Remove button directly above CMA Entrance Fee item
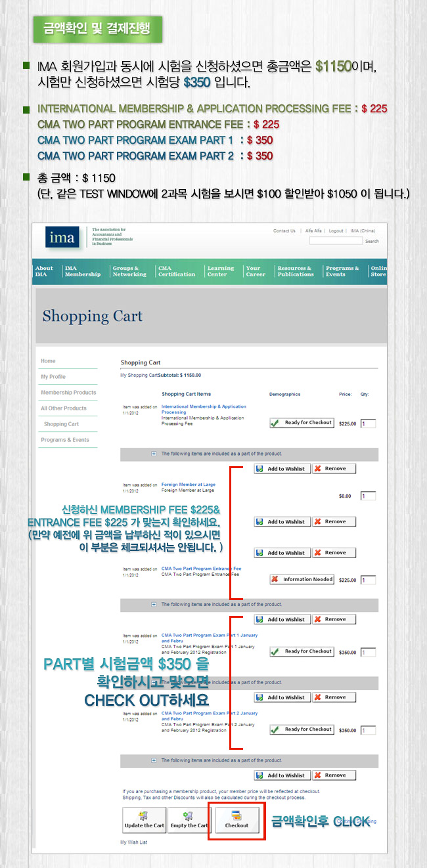This screenshot has width=427, height=868. click(x=334, y=553)
